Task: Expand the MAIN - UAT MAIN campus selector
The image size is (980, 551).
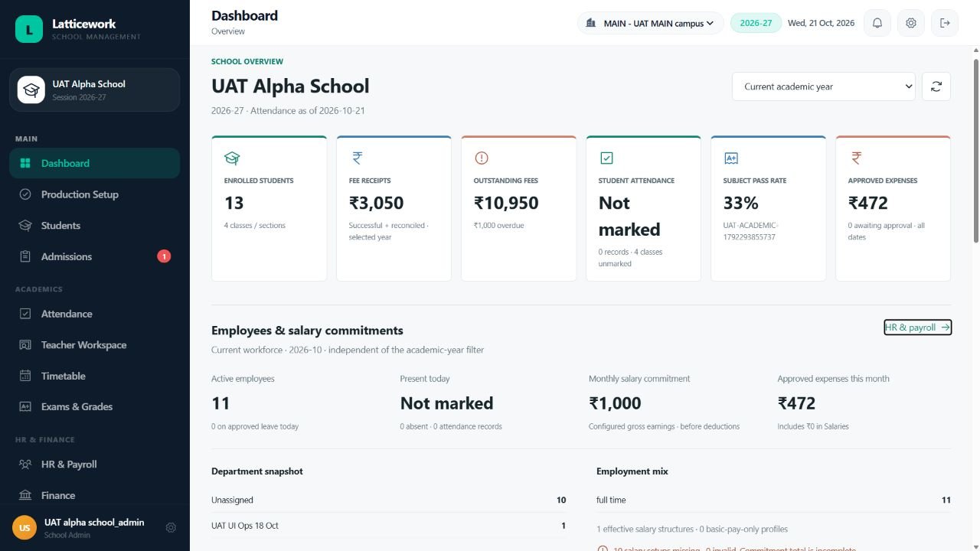Action: (x=651, y=23)
